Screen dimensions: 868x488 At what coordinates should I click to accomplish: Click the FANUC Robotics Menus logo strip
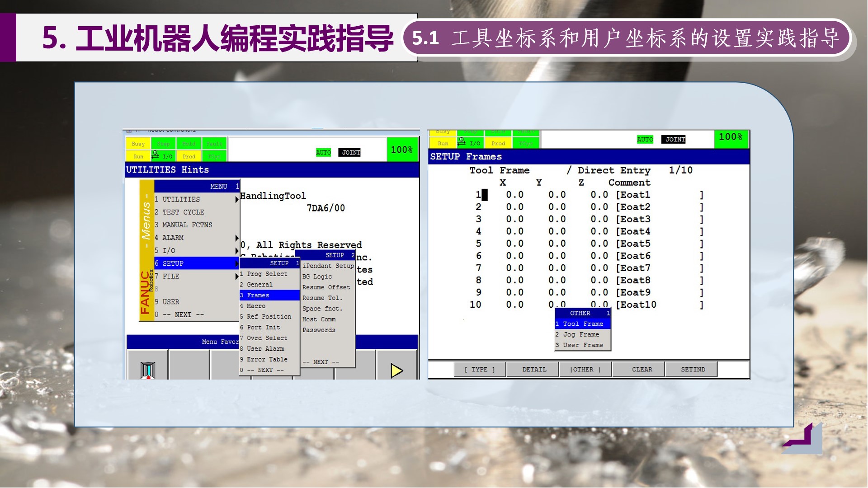[146, 250]
